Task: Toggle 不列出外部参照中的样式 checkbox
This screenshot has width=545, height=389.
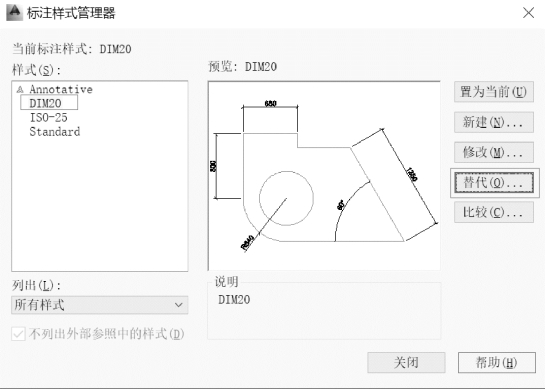Action: tap(18, 334)
